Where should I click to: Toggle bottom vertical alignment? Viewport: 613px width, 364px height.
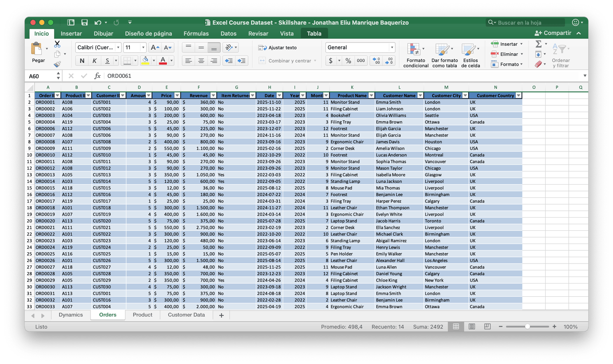click(214, 47)
